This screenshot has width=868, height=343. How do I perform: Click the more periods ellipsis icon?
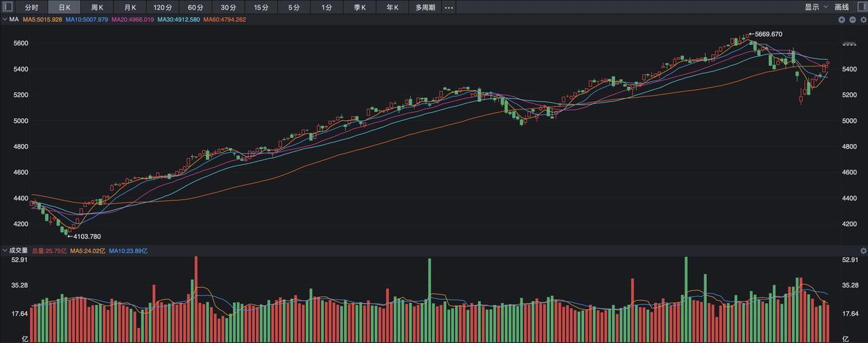[x=448, y=7]
